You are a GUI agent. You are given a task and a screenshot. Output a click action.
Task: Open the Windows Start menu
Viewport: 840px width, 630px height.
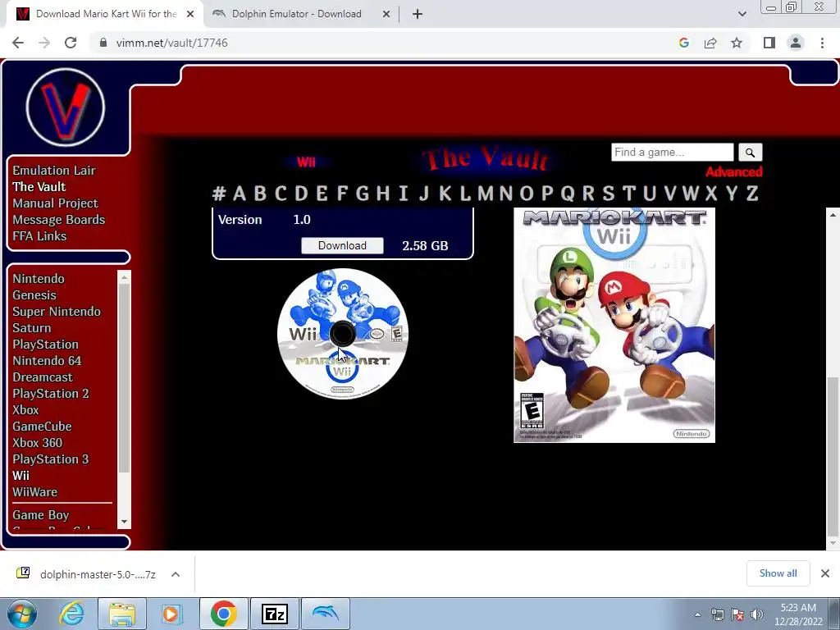[x=21, y=614]
